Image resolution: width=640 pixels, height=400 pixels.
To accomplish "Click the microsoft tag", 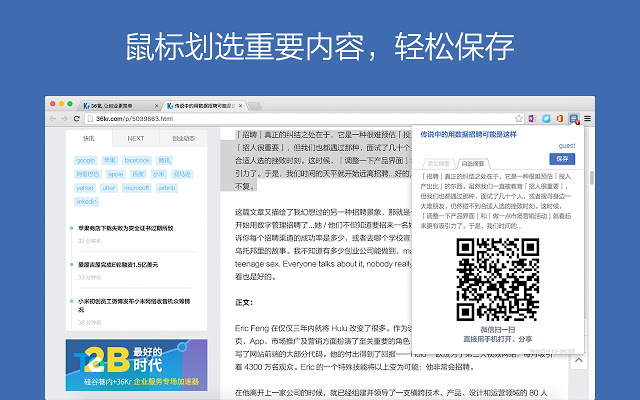I will (x=136, y=188).
